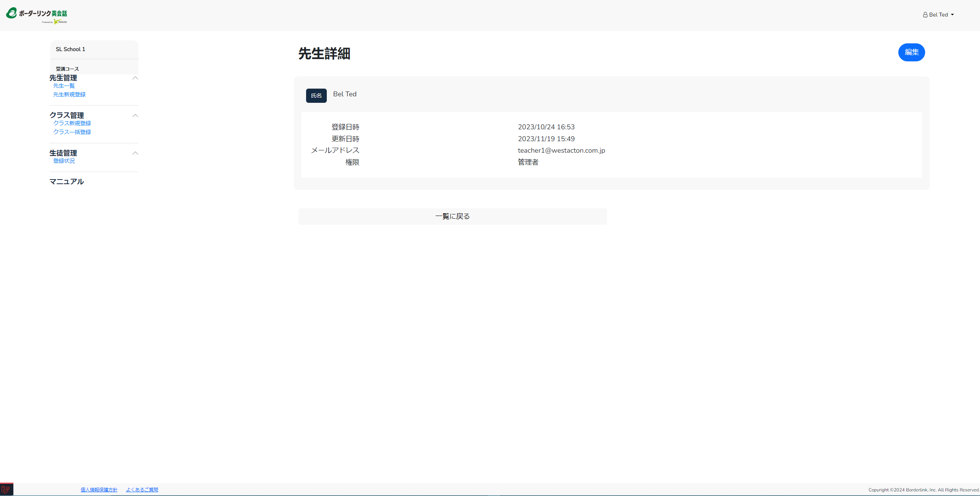Open the 先生新規登録 link
This screenshot has height=496, width=980.
(69, 95)
